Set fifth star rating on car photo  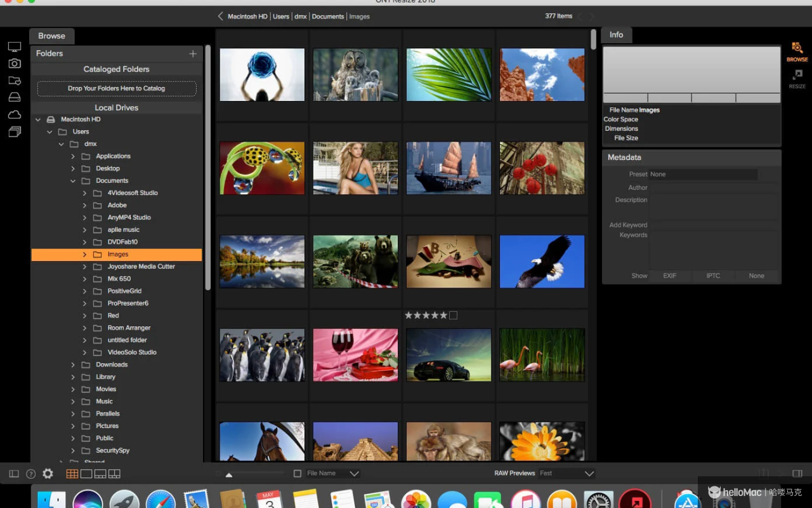444,315
